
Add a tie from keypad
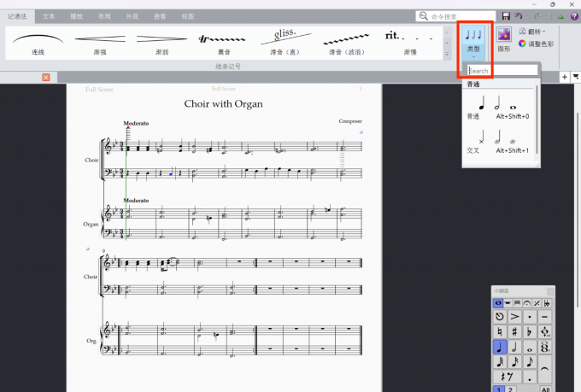pos(544,369)
